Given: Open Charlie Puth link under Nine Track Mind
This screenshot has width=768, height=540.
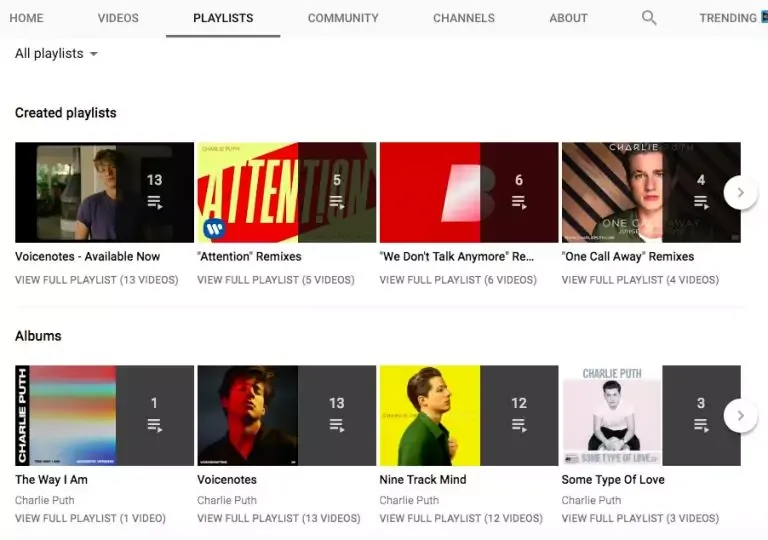Looking at the screenshot, I should click(x=409, y=500).
